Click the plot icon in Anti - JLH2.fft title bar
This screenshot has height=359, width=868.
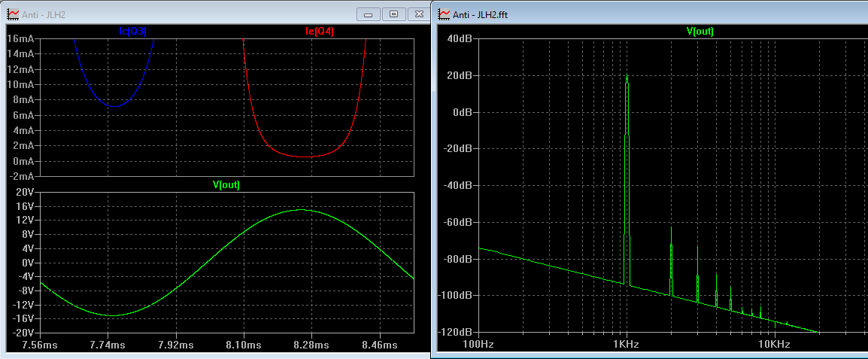coord(445,14)
